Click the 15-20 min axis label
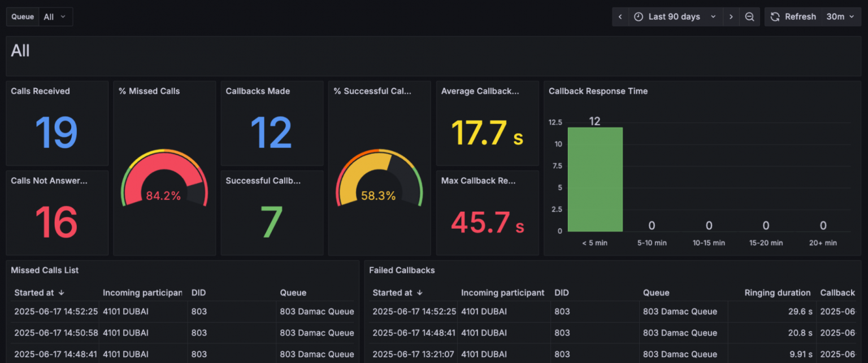Viewport: 868px width, 363px height. pyautogui.click(x=766, y=243)
